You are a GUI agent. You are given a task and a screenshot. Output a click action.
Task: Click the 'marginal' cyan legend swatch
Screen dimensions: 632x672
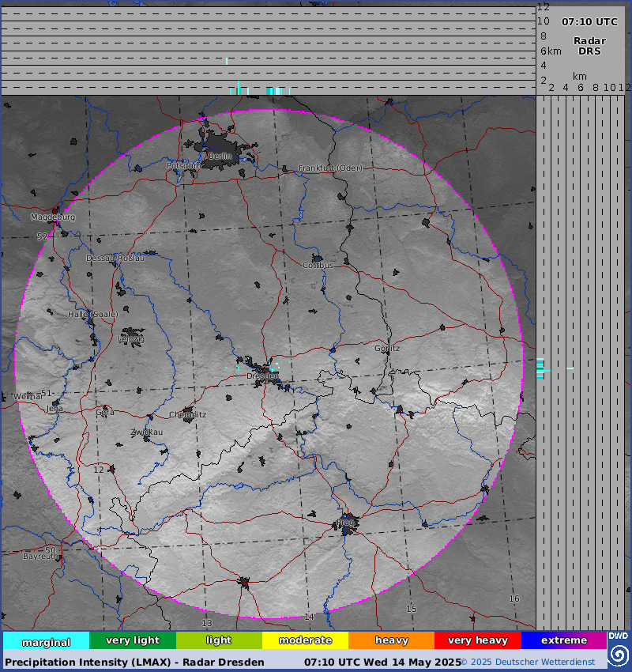[46, 641]
